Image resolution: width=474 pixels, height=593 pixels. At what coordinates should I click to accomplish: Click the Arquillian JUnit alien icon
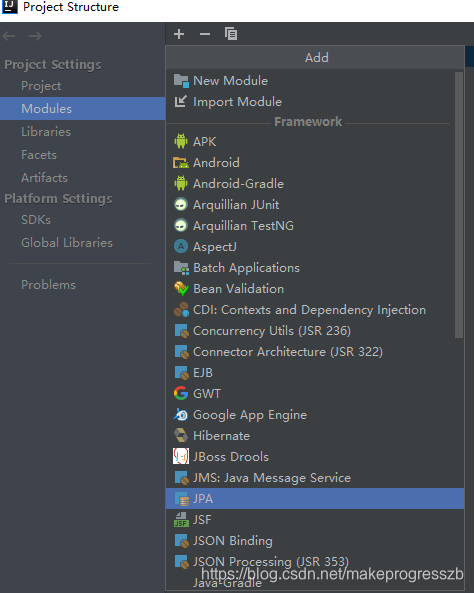click(x=181, y=204)
